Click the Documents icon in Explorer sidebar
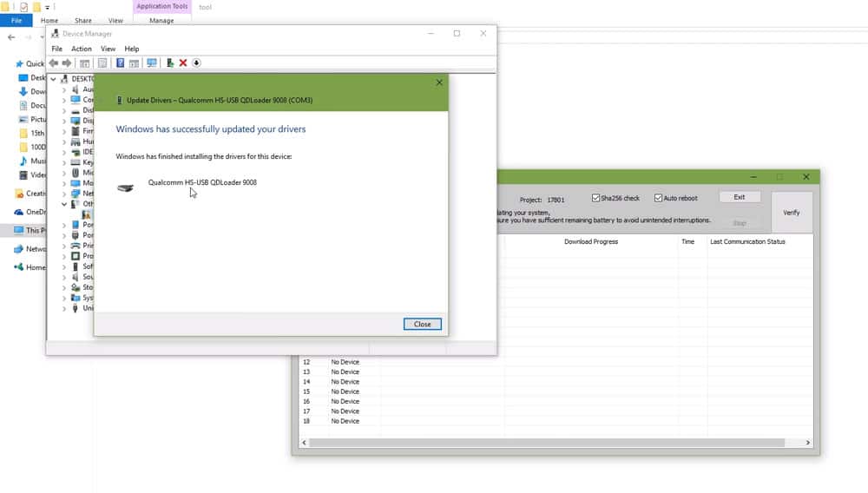The width and height of the screenshot is (868, 493). click(23, 105)
